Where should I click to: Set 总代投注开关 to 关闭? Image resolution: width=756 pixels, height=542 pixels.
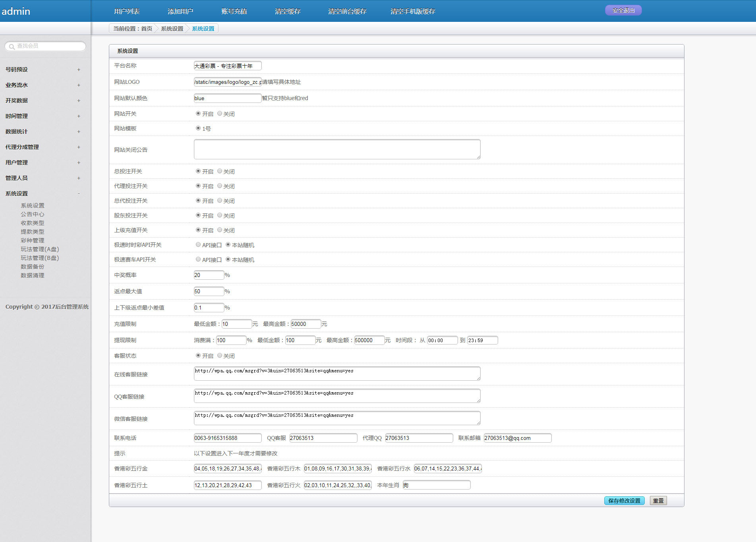pos(220,200)
